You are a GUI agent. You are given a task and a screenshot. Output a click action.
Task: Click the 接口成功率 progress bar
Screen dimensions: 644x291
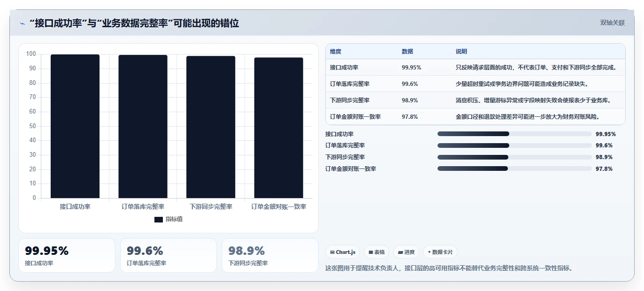[514, 134]
